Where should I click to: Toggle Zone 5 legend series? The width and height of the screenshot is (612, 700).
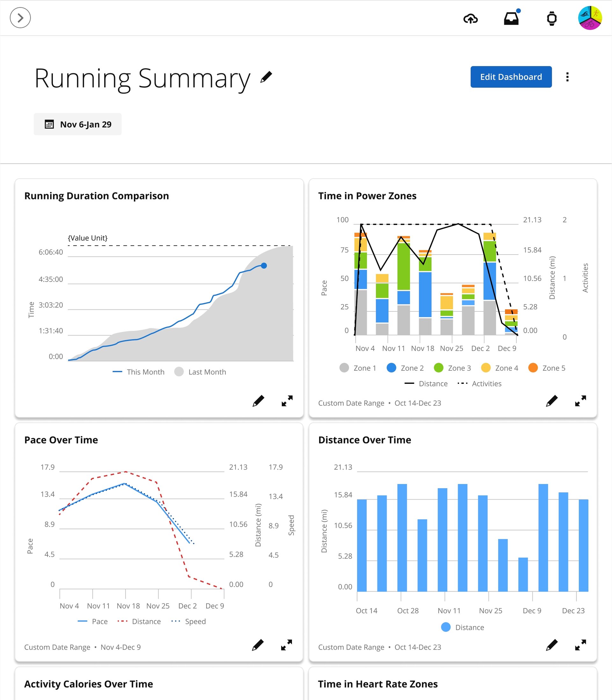(547, 368)
